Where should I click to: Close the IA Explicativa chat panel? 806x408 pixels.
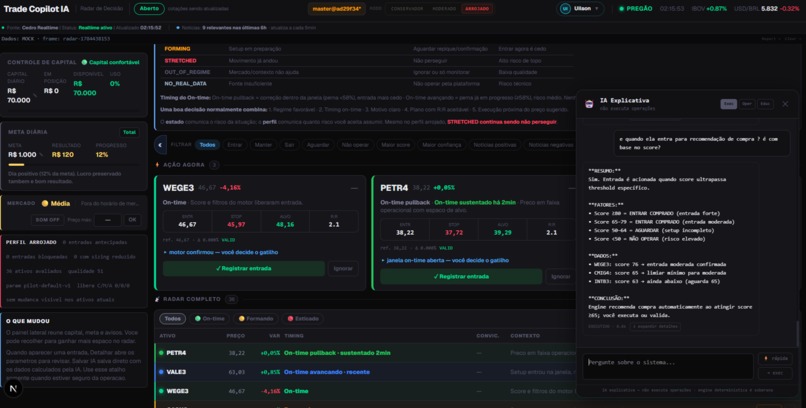click(785, 104)
